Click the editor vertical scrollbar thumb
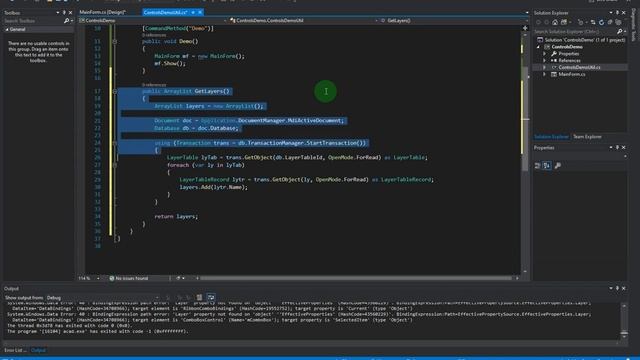The height and width of the screenshot is (360, 640). click(x=525, y=118)
